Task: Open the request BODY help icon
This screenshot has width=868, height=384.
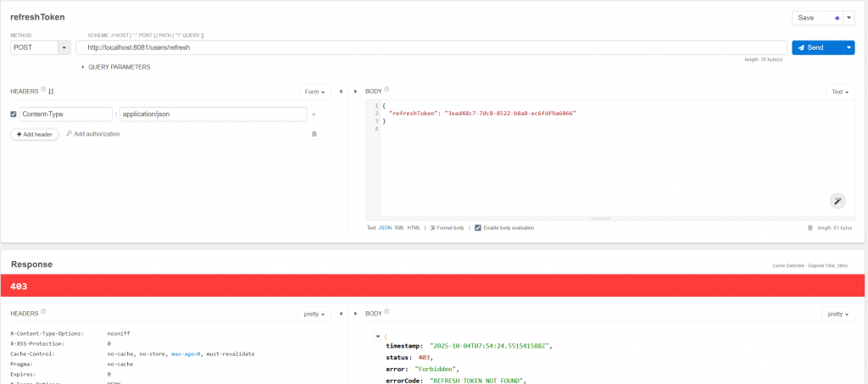Action: click(387, 90)
